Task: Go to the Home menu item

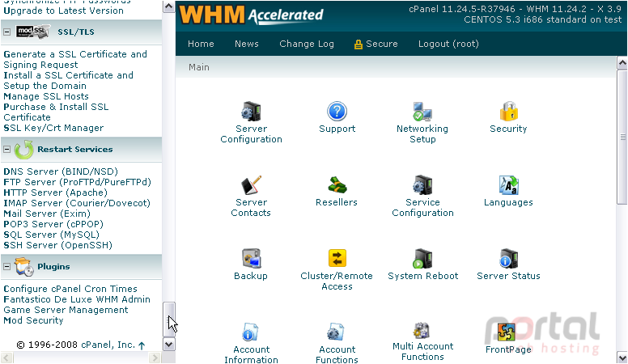Action: coord(201,44)
